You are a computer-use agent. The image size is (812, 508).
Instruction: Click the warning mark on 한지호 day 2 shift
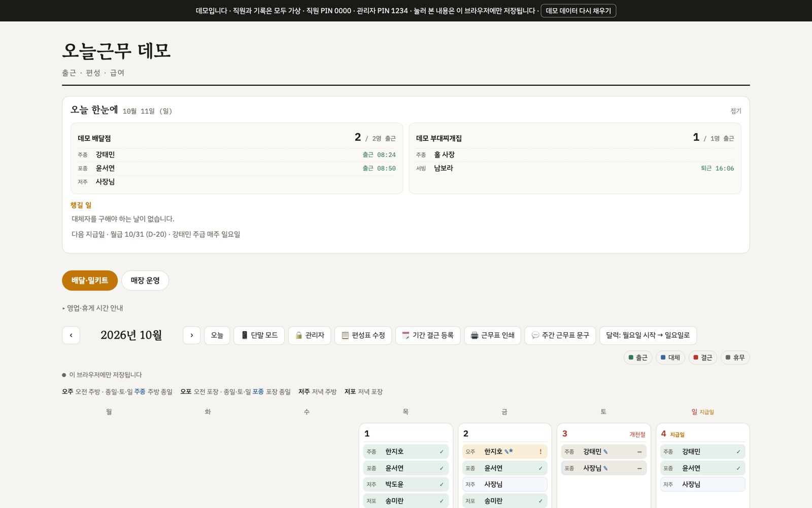540,452
